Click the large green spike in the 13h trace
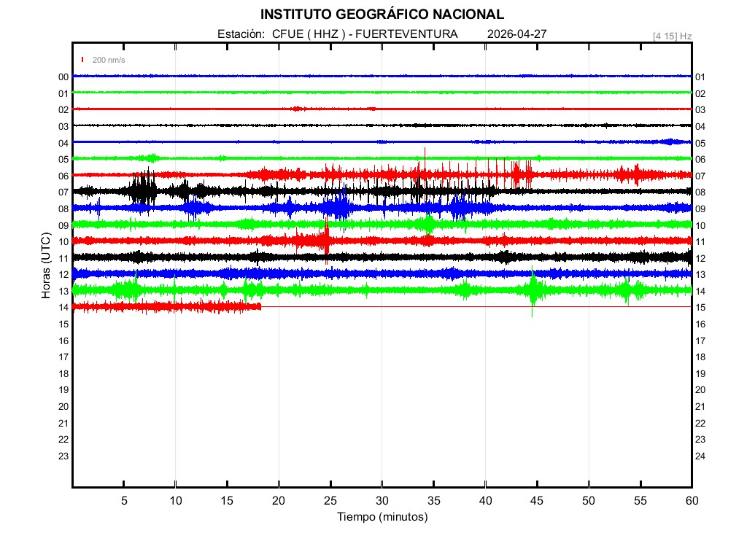Image resolution: width=747 pixels, height=560 pixels. [533, 290]
